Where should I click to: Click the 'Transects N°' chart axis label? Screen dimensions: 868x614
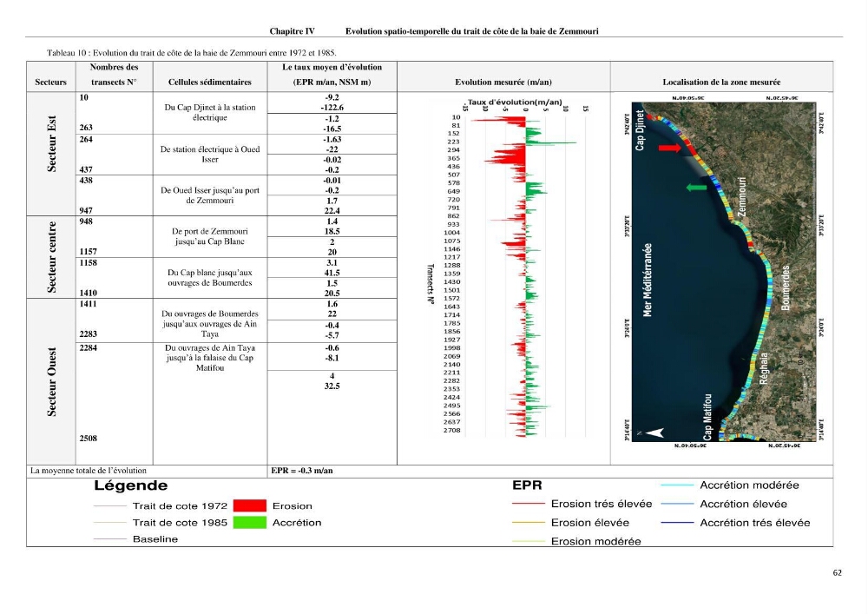(431, 284)
